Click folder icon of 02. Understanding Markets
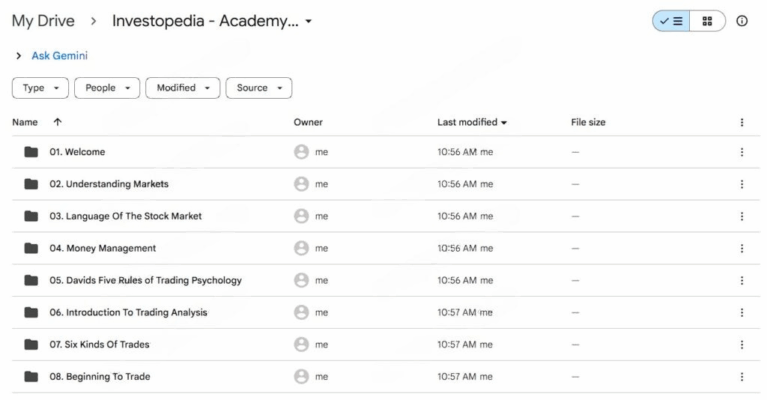 31,184
